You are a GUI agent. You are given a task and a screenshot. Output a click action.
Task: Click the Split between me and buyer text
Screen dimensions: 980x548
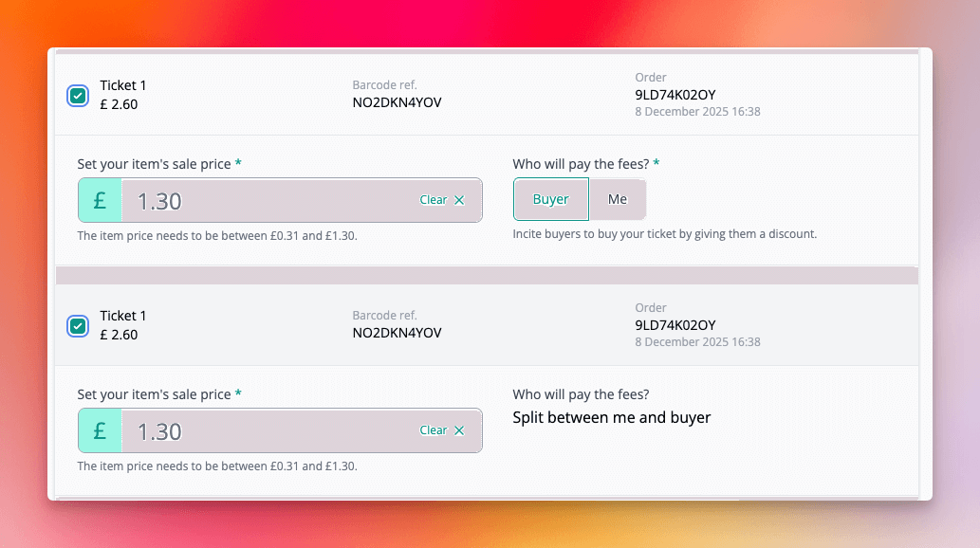pos(611,417)
